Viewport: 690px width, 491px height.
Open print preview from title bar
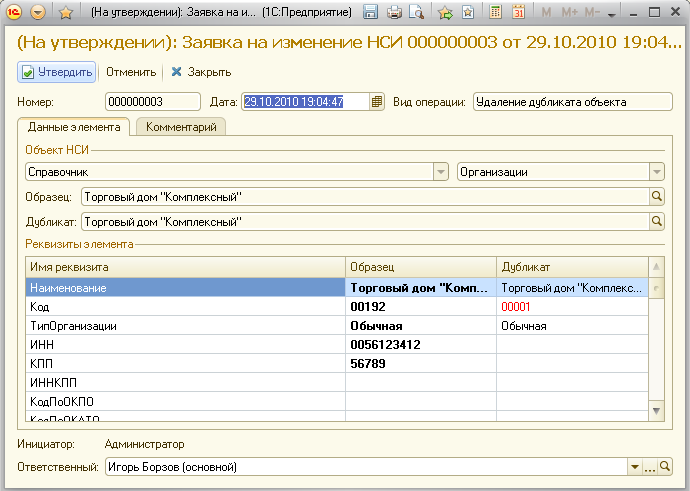tap(415, 13)
